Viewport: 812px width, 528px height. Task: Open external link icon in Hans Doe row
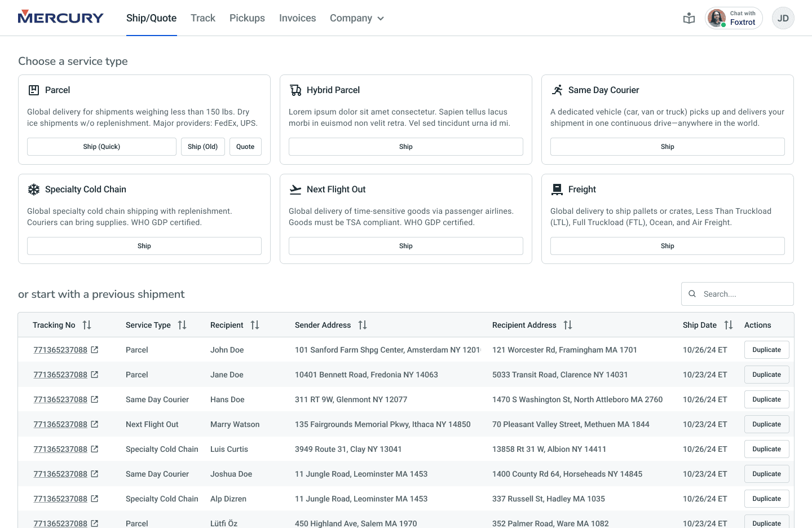click(95, 399)
